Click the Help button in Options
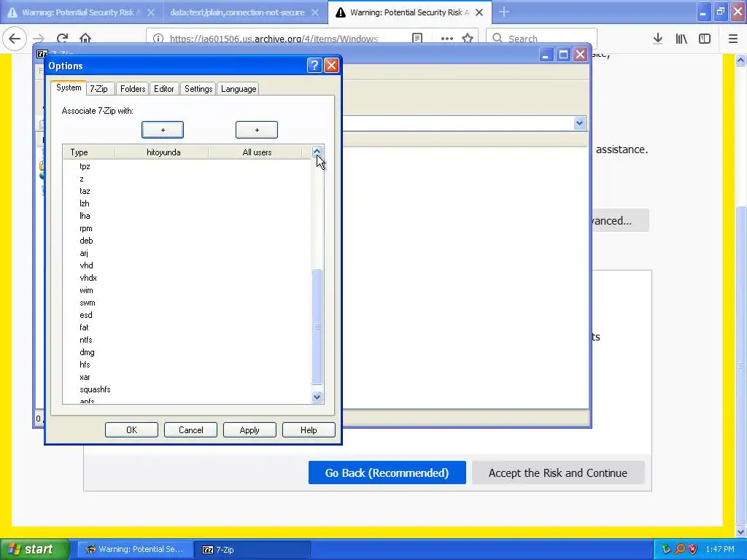The image size is (747, 560). tap(309, 430)
